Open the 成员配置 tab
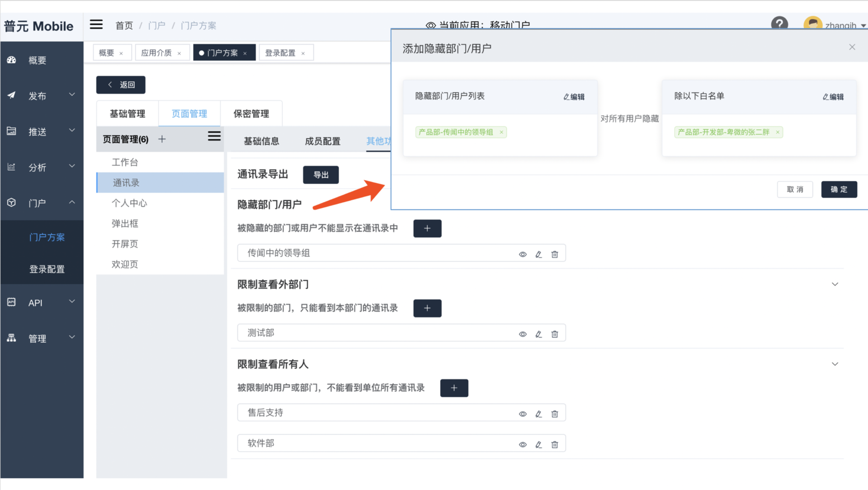 [x=322, y=141]
